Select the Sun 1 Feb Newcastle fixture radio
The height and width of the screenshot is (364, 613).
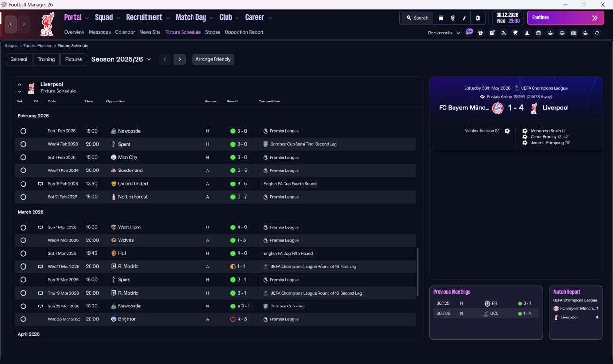point(23,131)
